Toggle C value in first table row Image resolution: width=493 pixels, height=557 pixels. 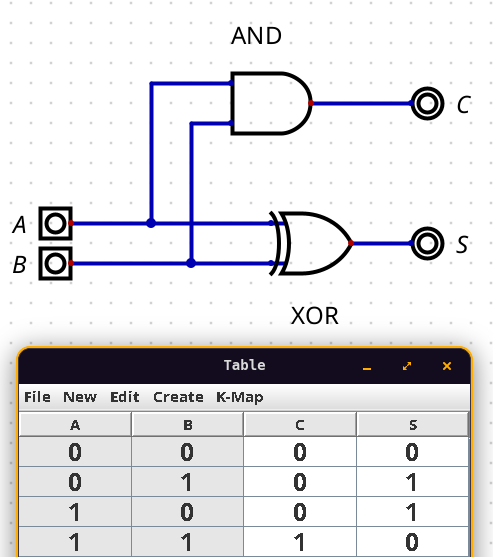click(x=300, y=452)
